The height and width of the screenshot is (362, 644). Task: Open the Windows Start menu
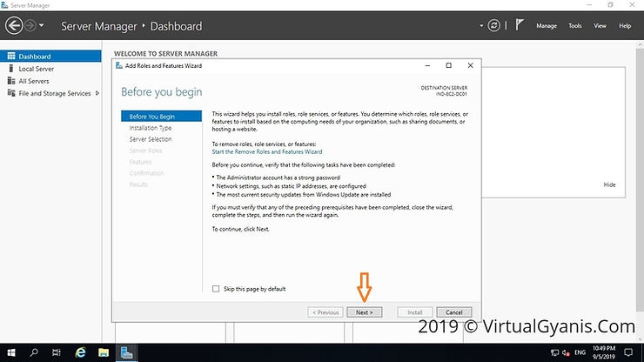pyautogui.click(x=11, y=352)
